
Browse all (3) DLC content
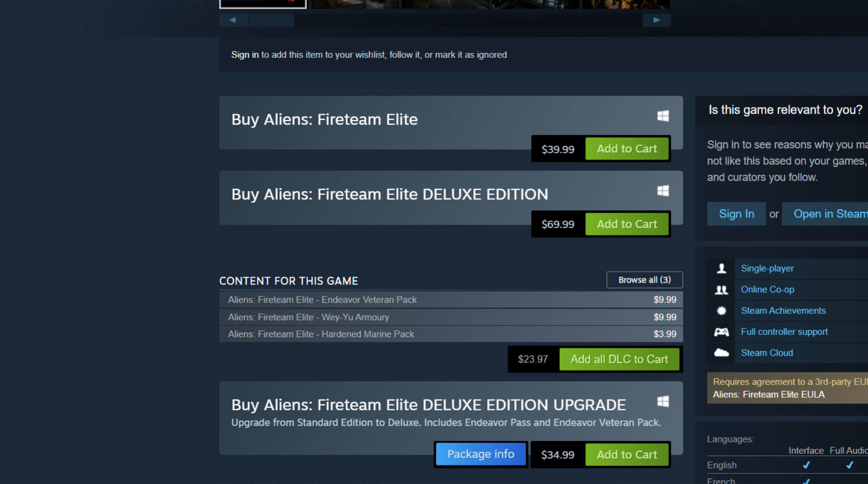pyautogui.click(x=644, y=280)
